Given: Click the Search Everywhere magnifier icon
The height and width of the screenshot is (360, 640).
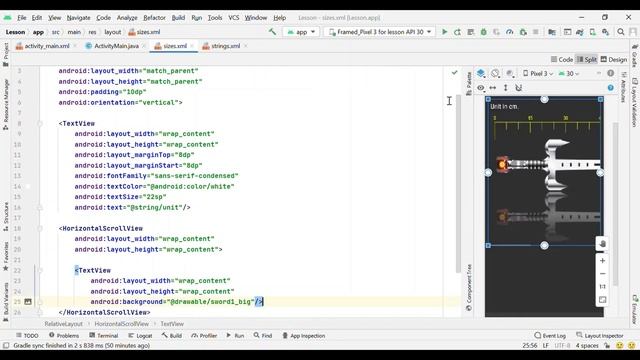Looking at the screenshot, I should point(621,32).
